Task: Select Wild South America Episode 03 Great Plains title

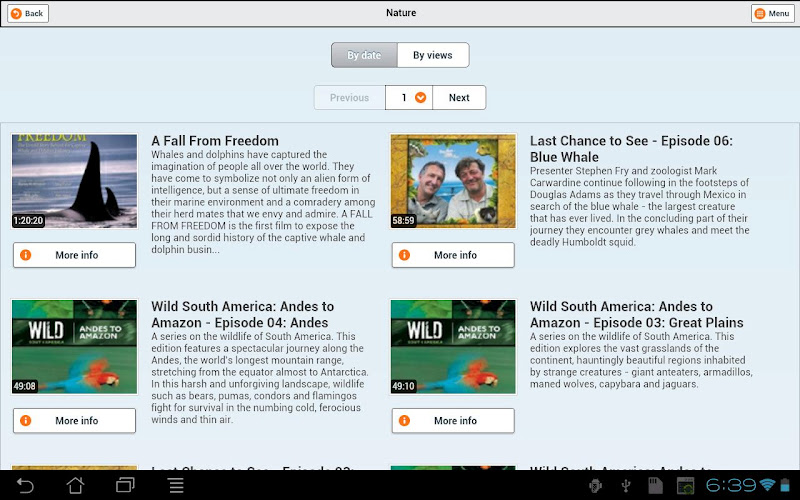Action: pyautogui.click(x=637, y=314)
